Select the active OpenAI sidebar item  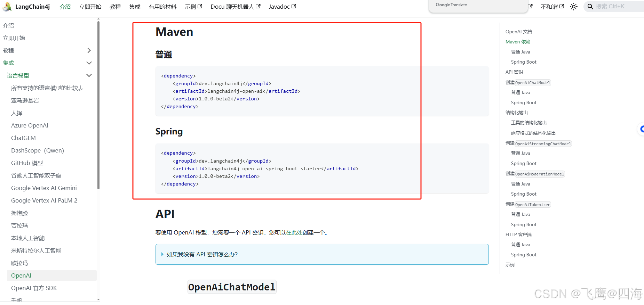[x=52, y=275]
